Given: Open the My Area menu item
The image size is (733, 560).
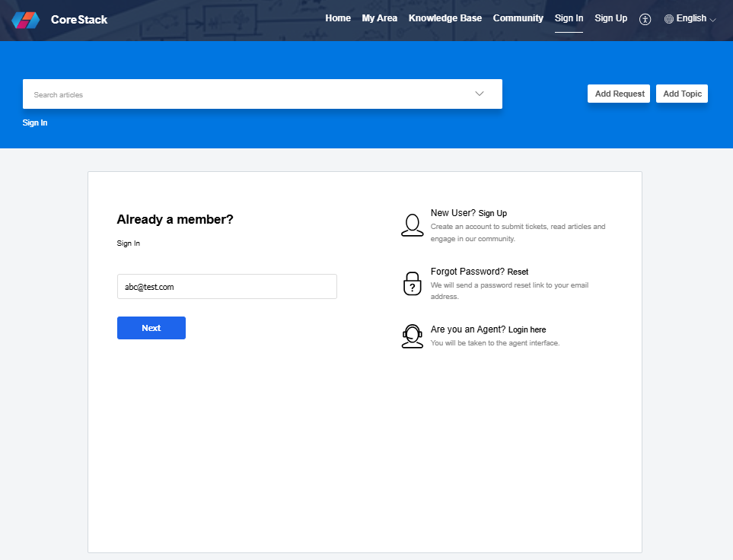Looking at the screenshot, I should (x=380, y=18).
